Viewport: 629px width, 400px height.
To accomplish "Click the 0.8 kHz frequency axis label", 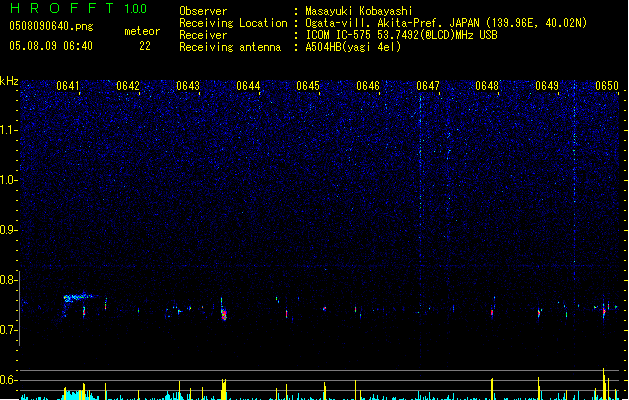I will [x=8, y=280].
